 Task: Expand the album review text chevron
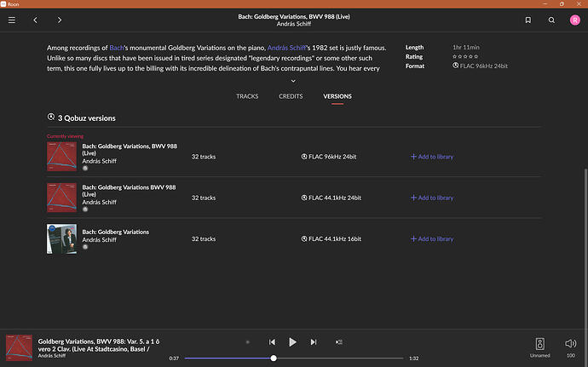click(293, 81)
